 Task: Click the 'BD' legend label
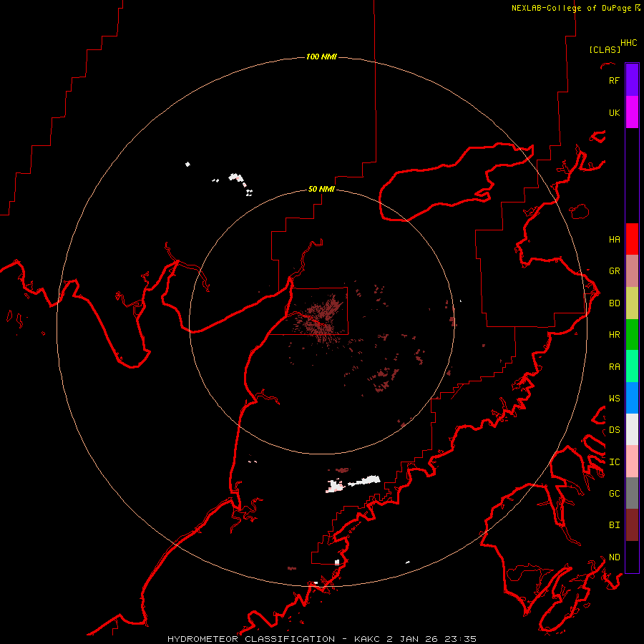(614, 303)
